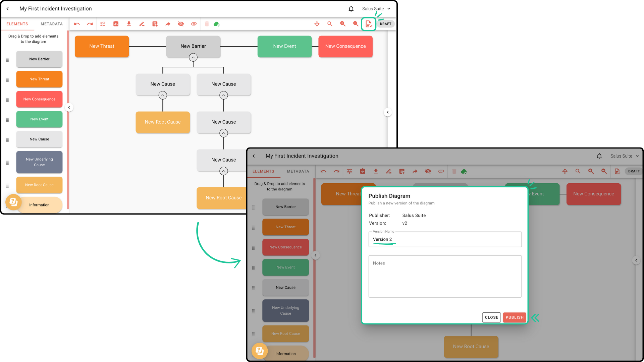Click the download icon in top toolbar
Viewport: 644px width, 362px height.
pos(129,24)
